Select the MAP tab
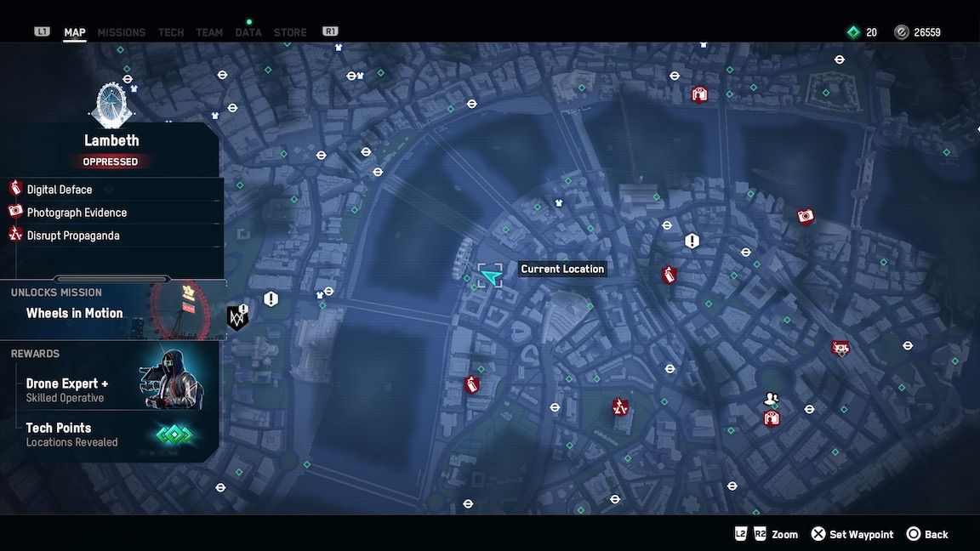Screen dimensions: 980x551 click(74, 32)
